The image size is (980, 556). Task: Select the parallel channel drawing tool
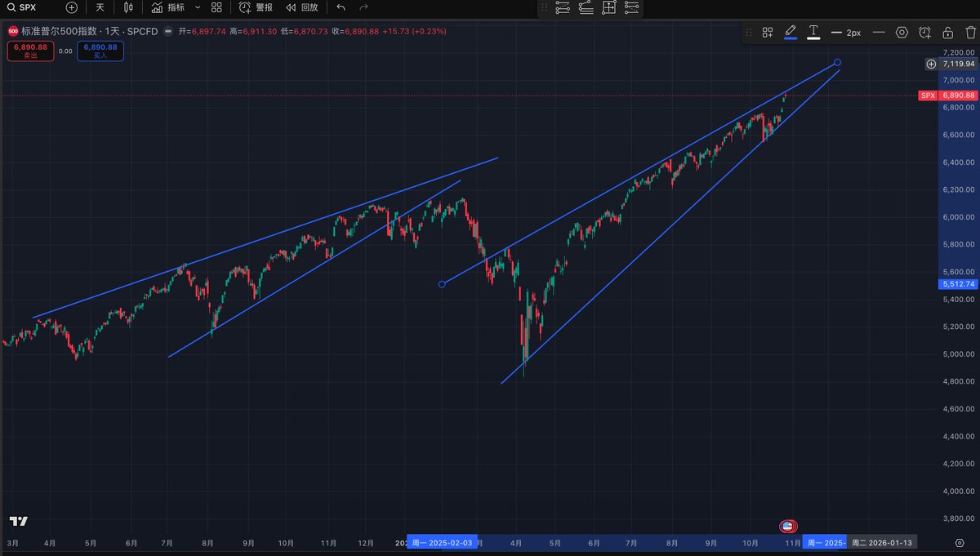pos(631,8)
